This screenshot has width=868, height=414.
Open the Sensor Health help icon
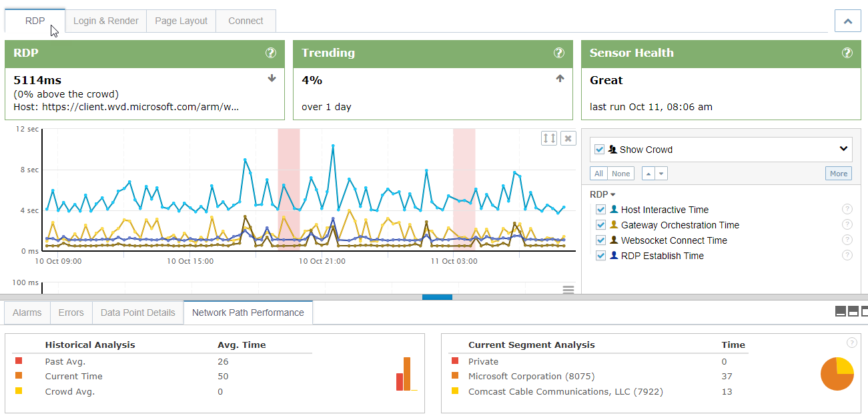click(x=847, y=53)
